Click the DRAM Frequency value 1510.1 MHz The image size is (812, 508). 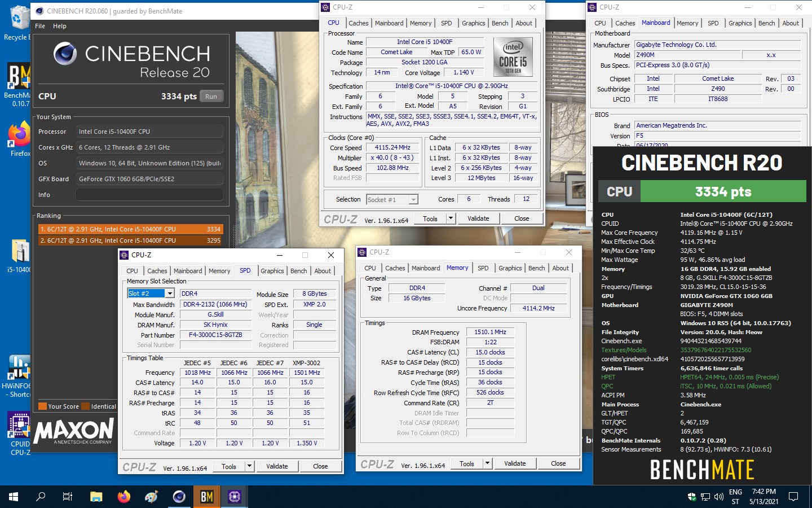pyautogui.click(x=490, y=332)
